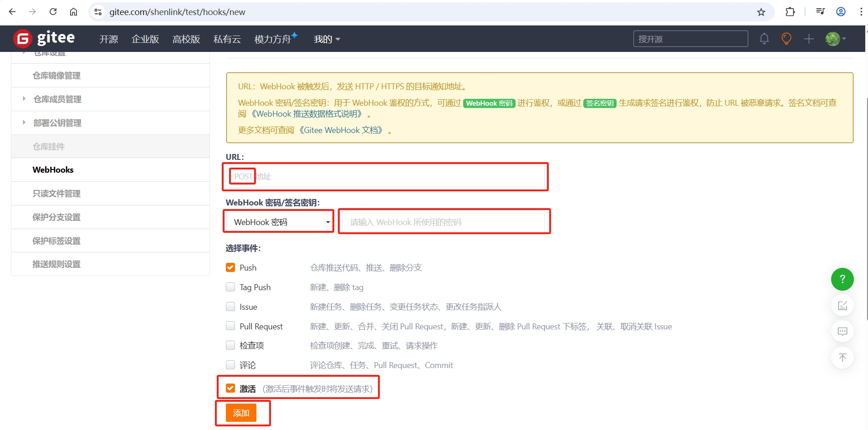The width and height of the screenshot is (868, 430).
Task: Open the WebHook 密码 dropdown
Action: 278,221
